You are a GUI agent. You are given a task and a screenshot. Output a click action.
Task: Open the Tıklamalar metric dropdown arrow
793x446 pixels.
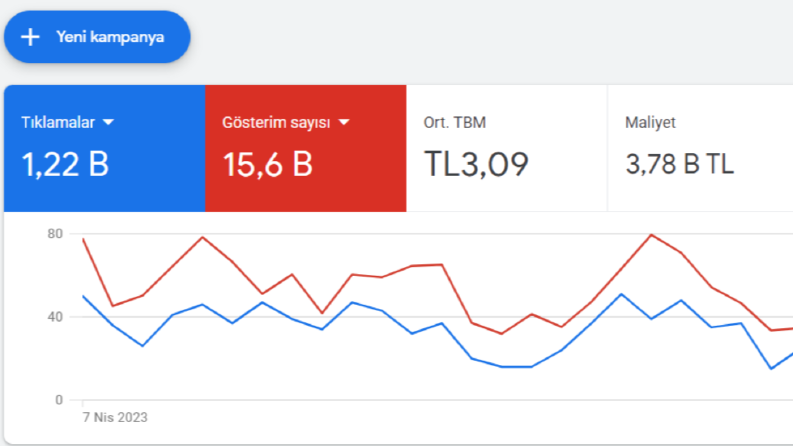(108, 122)
